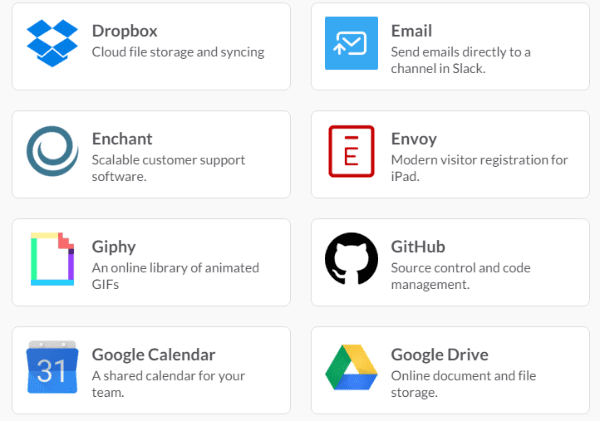Select text 'Online document and file storage.'
This screenshot has height=421, width=600.
coord(463,384)
